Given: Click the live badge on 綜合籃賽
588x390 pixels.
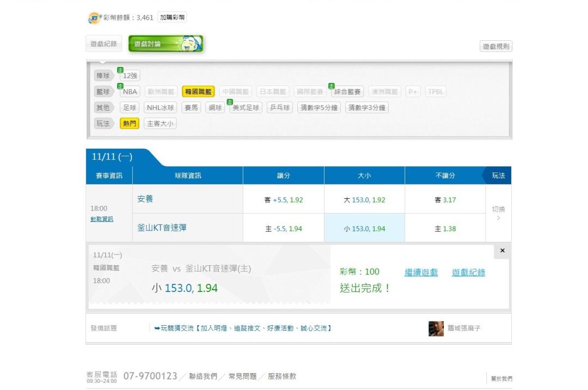Looking at the screenshot, I should [331, 86].
